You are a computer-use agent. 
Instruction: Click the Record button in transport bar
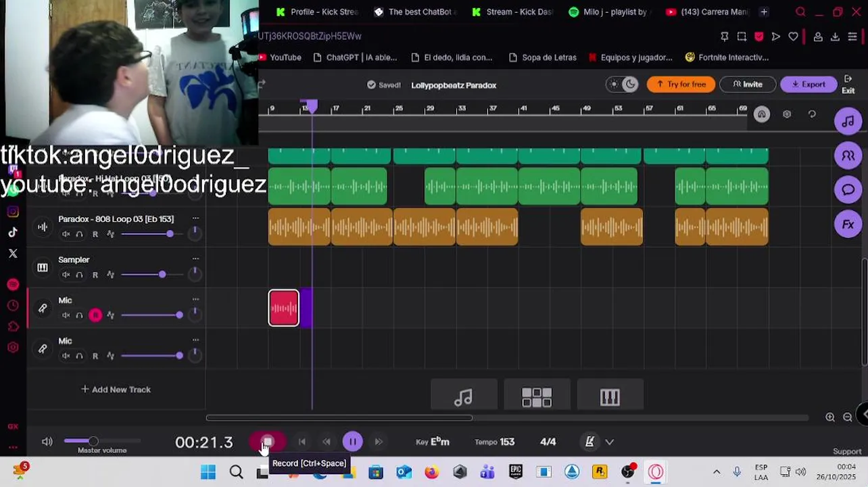coord(267,442)
